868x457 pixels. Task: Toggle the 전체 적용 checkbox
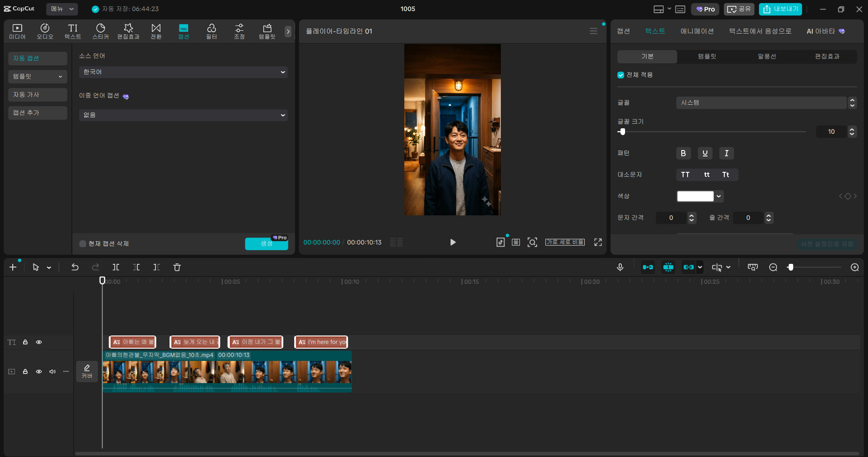(x=621, y=75)
